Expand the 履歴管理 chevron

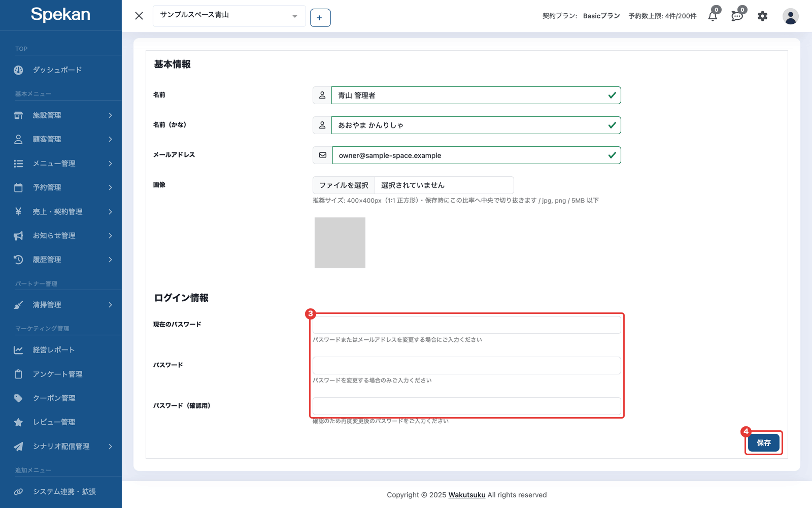(x=110, y=260)
